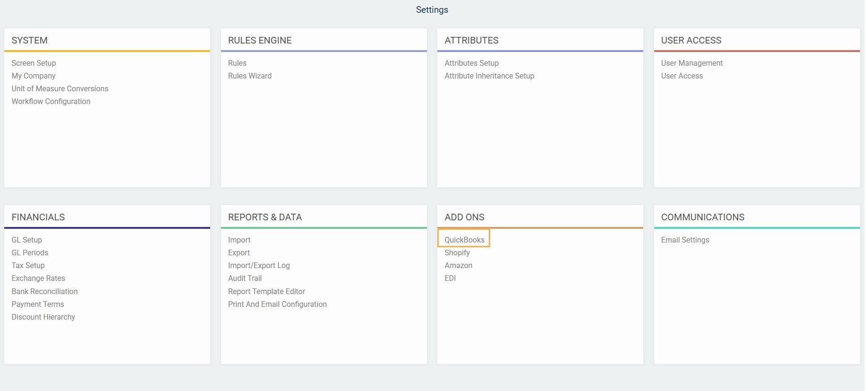Go to My Company settings
Screen dimensions: 868x391
click(x=34, y=76)
